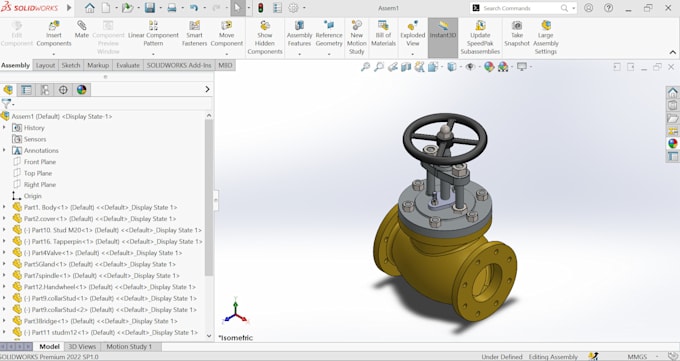The width and height of the screenshot is (680, 361).
Task: Click the Appearances color ball in task pane
Action: coord(673,143)
